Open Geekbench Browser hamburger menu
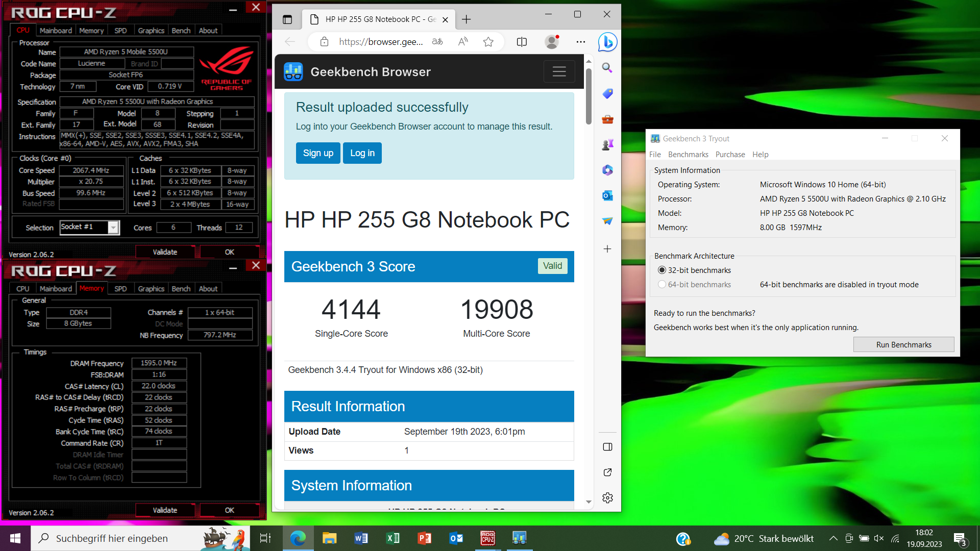Viewport: 980px width, 551px height. coord(559,72)
